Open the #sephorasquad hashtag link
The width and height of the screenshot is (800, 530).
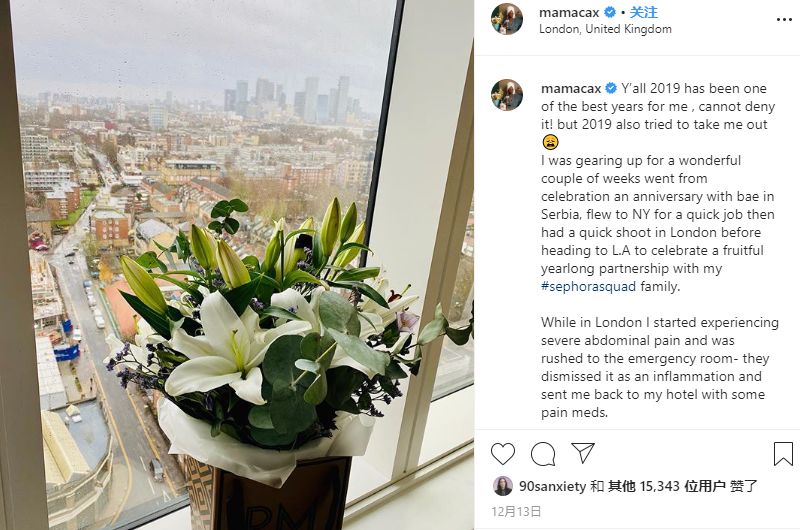pyautogui.click(x=588, y=286)
